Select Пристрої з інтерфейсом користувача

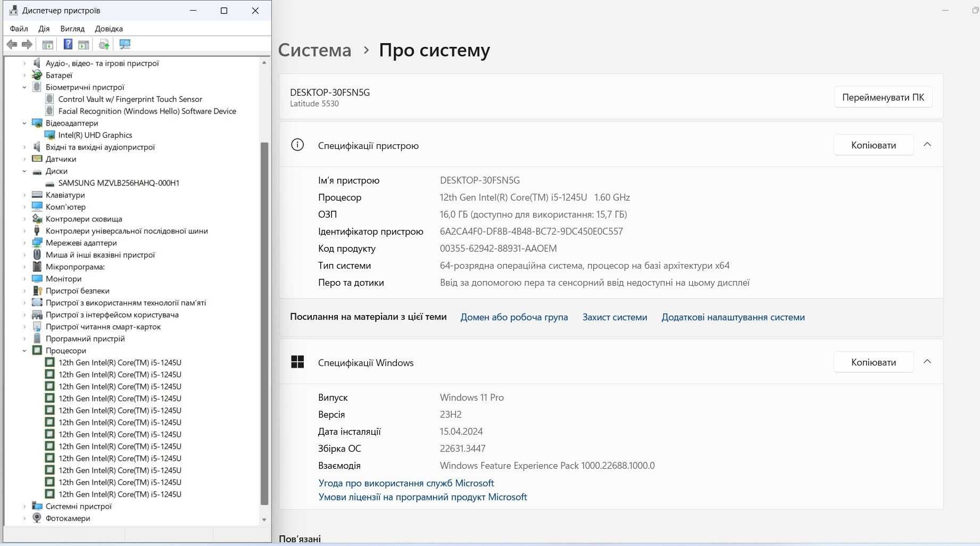[x=112, y=315]
